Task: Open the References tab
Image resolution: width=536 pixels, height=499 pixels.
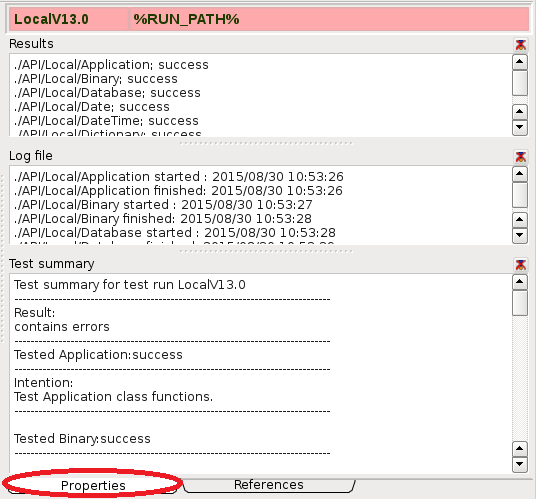Action: [269, 485]
